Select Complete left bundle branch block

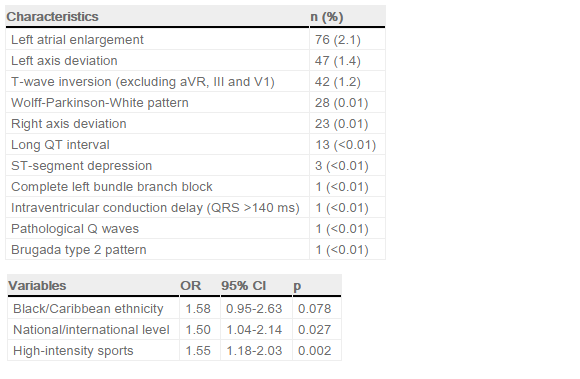coord(157,187)
